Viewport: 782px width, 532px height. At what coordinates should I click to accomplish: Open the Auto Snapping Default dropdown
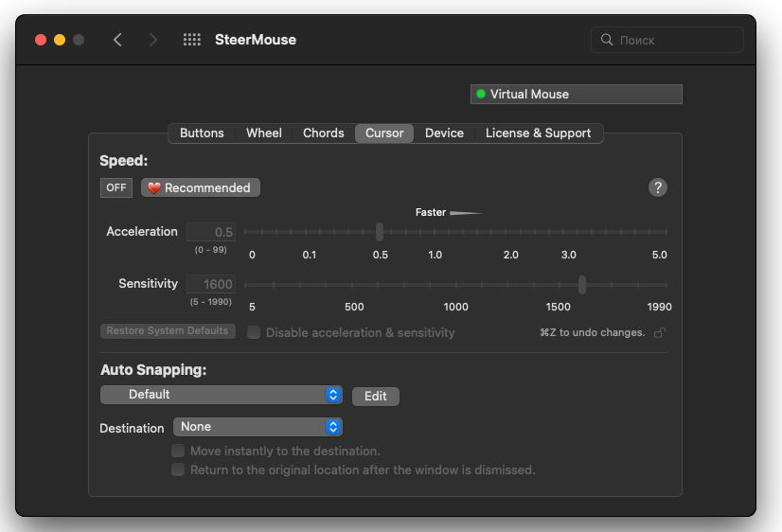(222, 395)
